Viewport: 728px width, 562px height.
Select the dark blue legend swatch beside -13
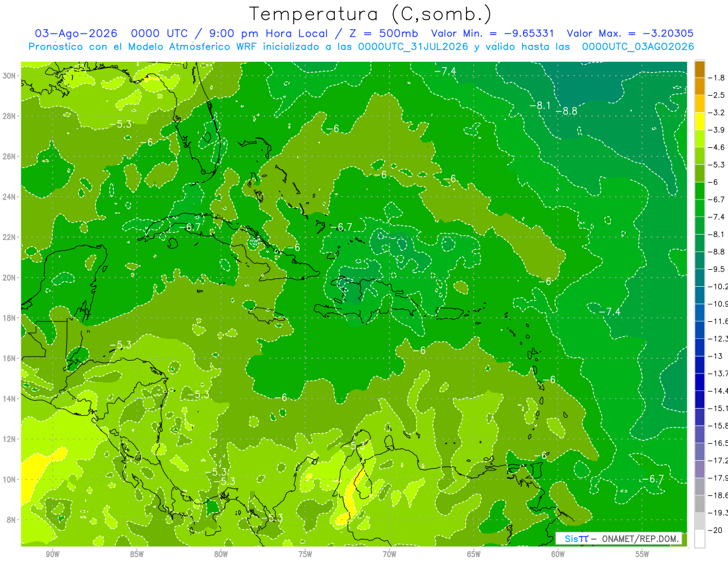pyautogui.click(x=699, y=364)
